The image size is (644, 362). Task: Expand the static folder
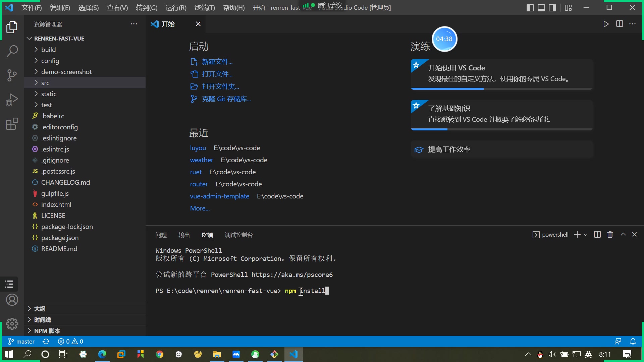tap(85, 94)
